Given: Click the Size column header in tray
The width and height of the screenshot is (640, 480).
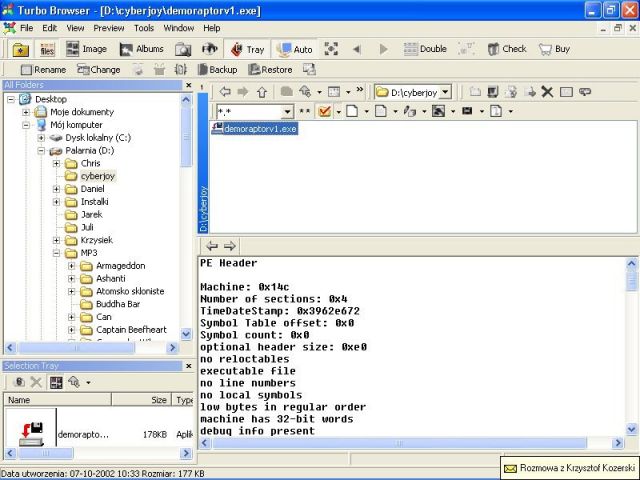Looking at the screenshot, I should pos(141,400).
